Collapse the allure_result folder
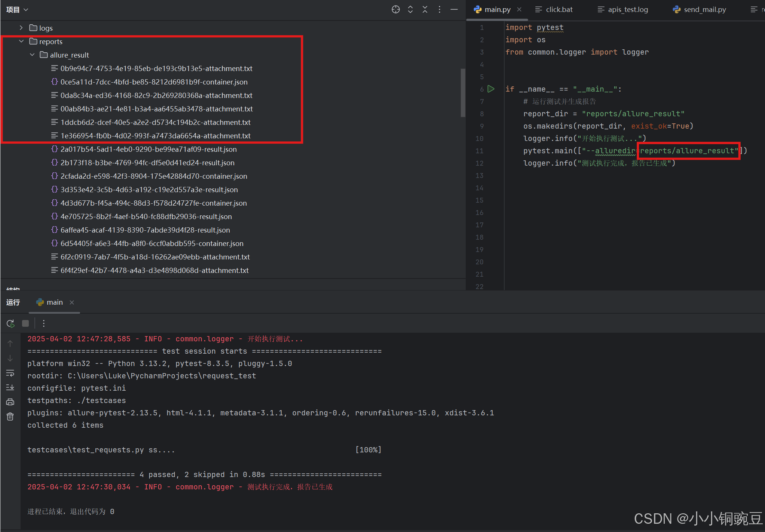Image resolution: width=765 pixels, height=532 pixels. 32,55
